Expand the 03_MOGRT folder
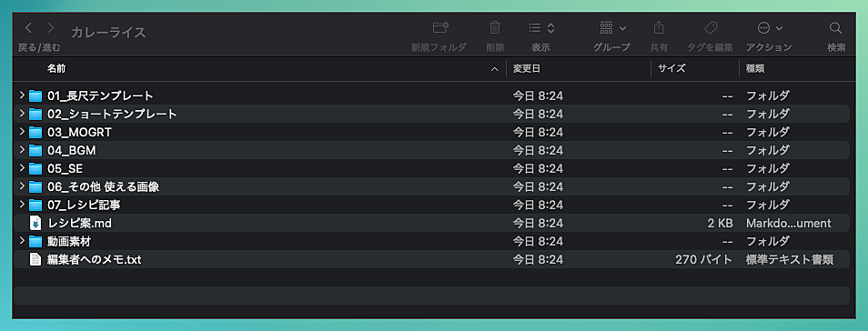This screenshot has height=331, width=868. (x=22, y=132)
